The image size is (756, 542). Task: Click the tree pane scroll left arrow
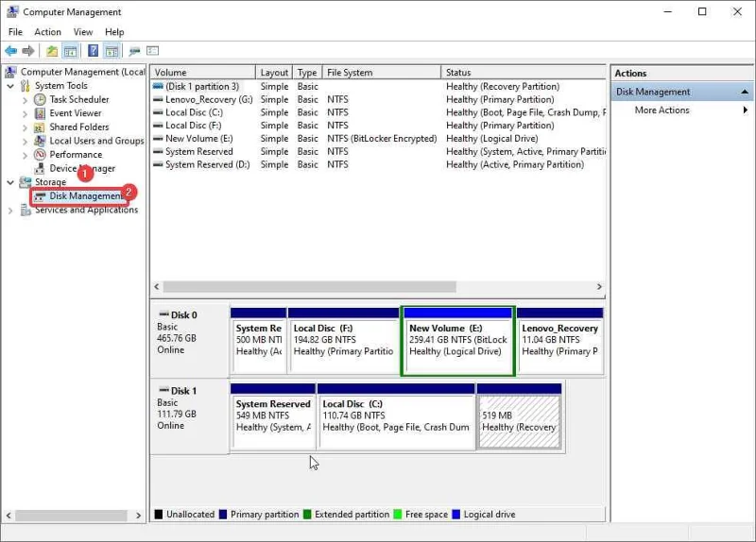[9, 516]
